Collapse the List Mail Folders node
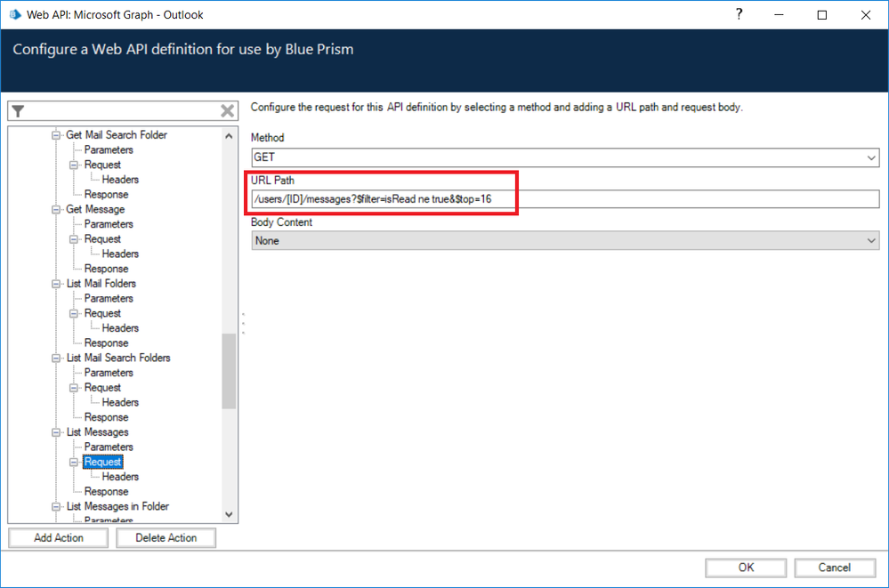Image resolution: width=889 pixels, height=588 pixels. (56, 284)
